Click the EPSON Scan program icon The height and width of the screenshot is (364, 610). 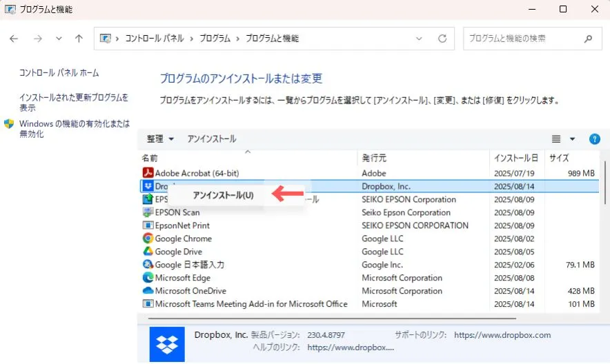click(x=148, y=212)
